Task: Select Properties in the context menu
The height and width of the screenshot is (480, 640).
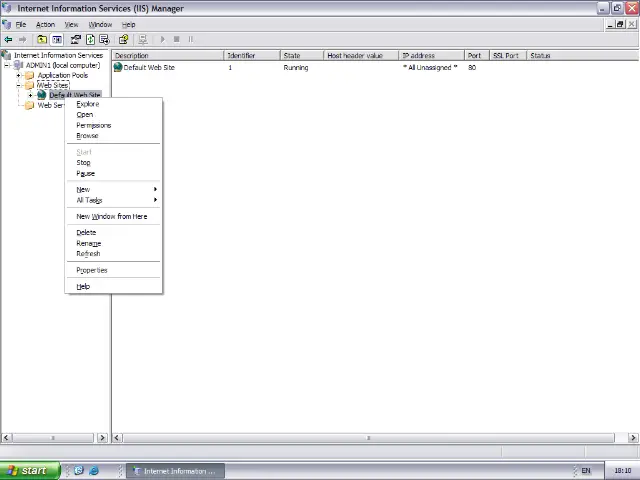Action: [x=92, y=270]
